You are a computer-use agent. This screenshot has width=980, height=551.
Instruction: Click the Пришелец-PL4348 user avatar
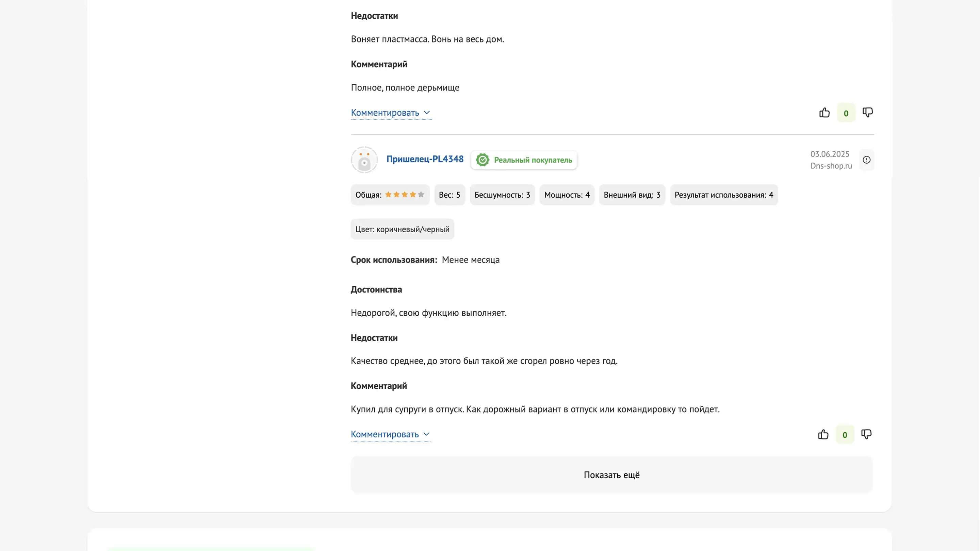pyautogui.click(x=364, y=160)
